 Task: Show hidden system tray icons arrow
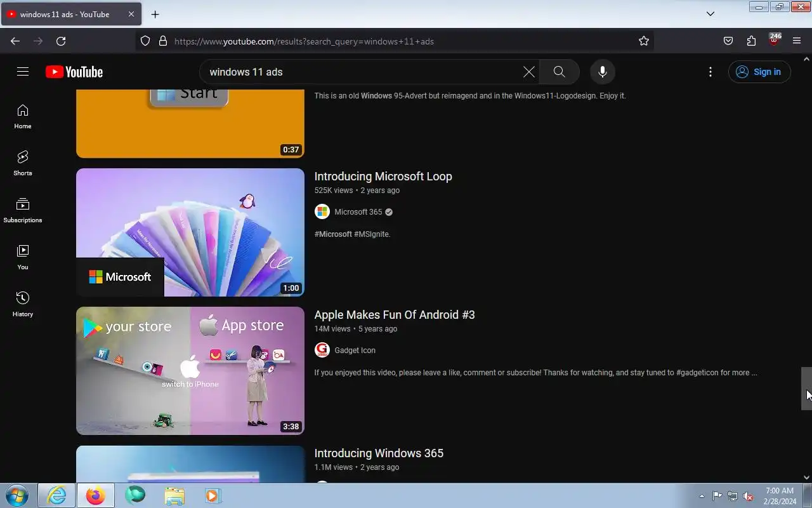(x=702, y=496)
